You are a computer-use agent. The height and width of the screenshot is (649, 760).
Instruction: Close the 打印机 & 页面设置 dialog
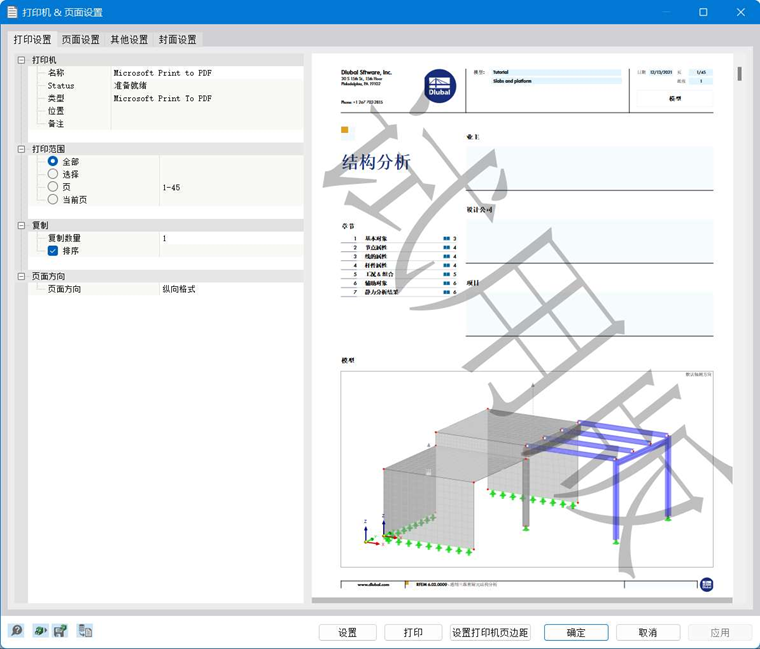click(x=741, y=12)
